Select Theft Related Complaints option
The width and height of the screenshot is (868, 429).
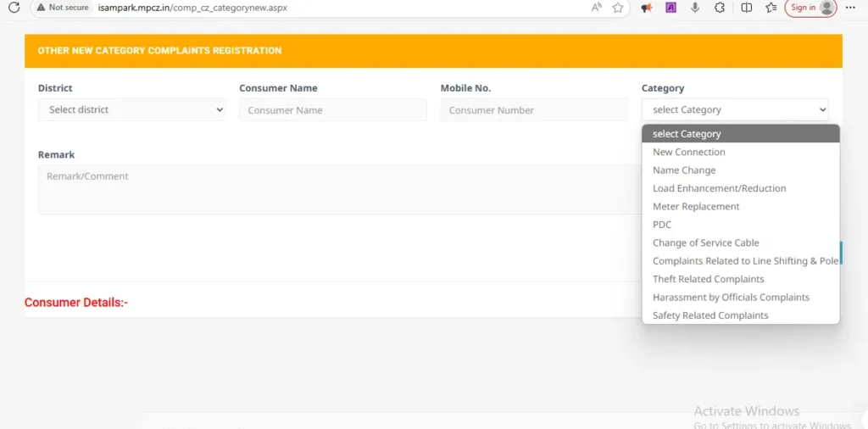741,279
